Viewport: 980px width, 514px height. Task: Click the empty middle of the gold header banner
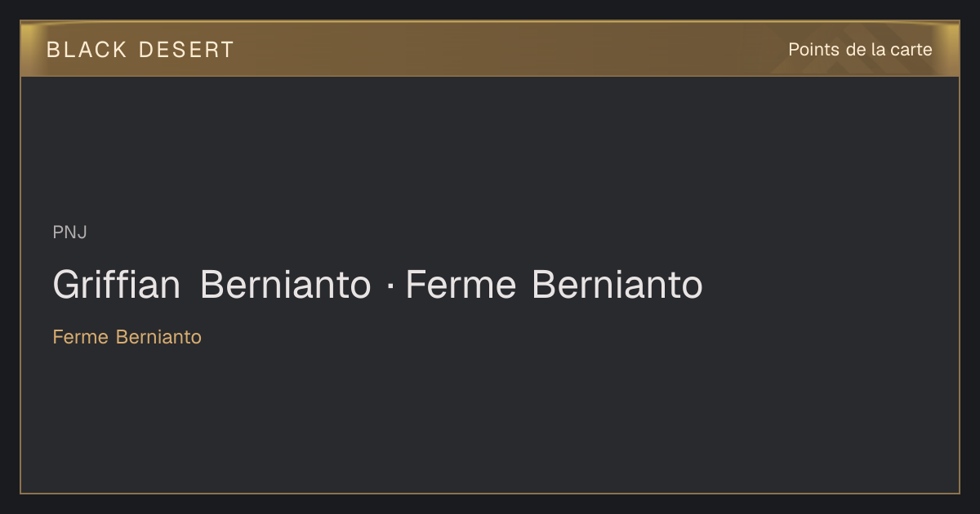(506, 49)
